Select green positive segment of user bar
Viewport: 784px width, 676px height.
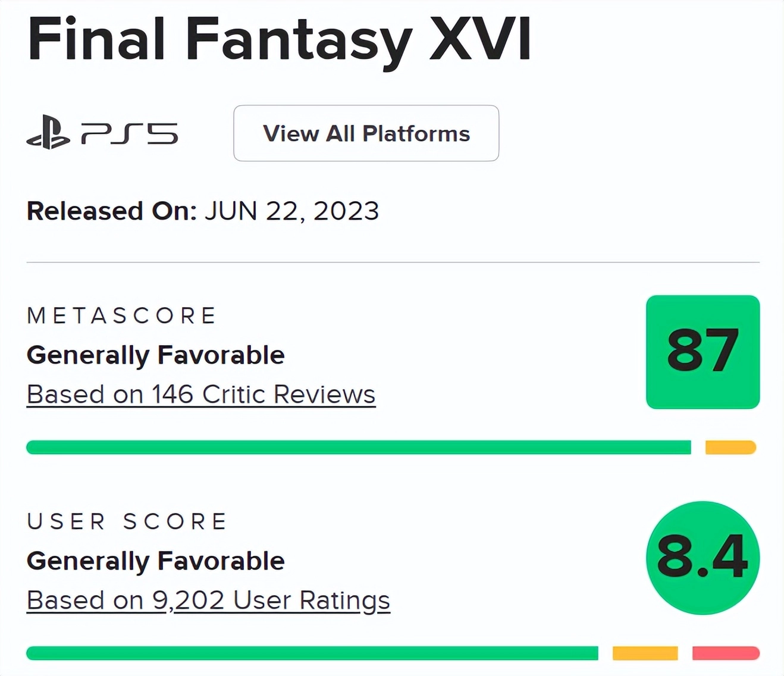[312, 653]
